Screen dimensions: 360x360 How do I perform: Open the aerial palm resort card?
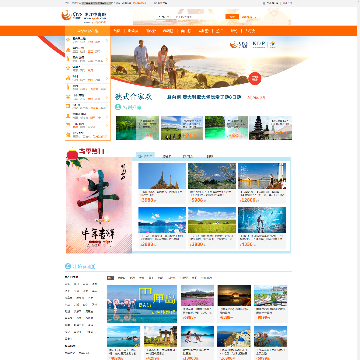point(271,304)
